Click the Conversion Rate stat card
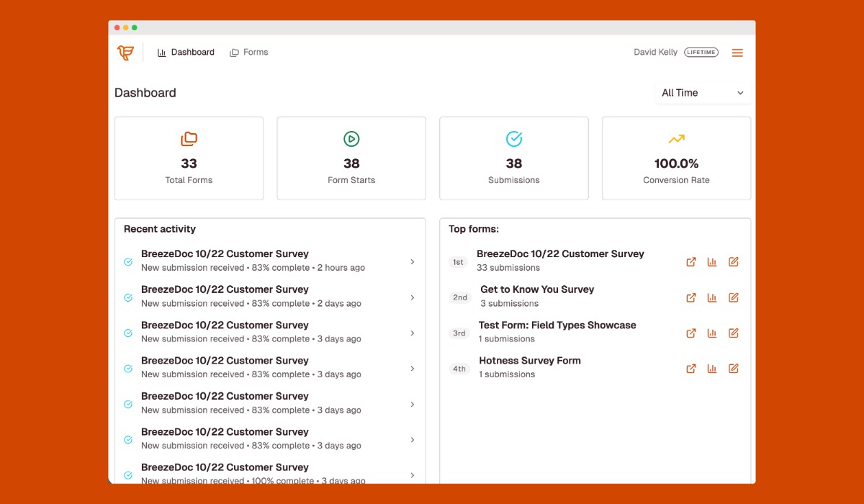The height and width of the screenshot is (504, 864). (676, 158)
